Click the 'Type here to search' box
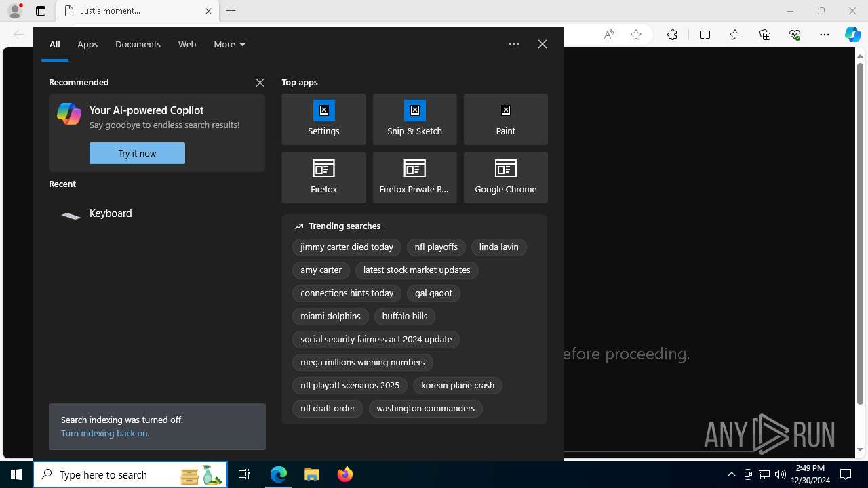 130,474
